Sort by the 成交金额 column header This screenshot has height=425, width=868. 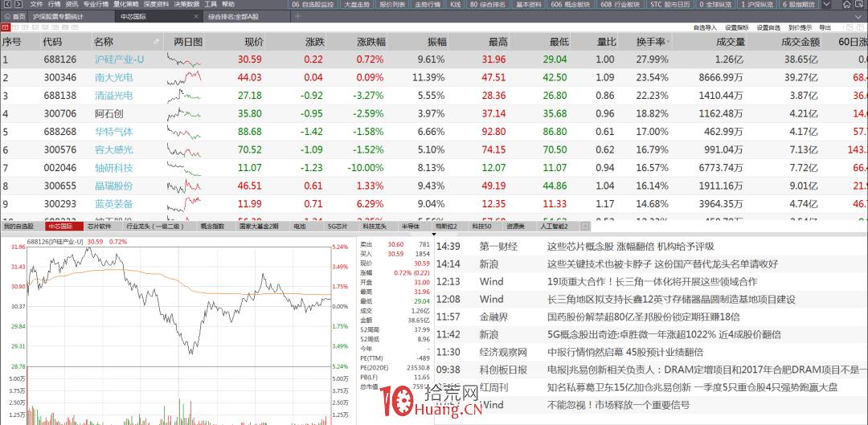pos(800,42)
